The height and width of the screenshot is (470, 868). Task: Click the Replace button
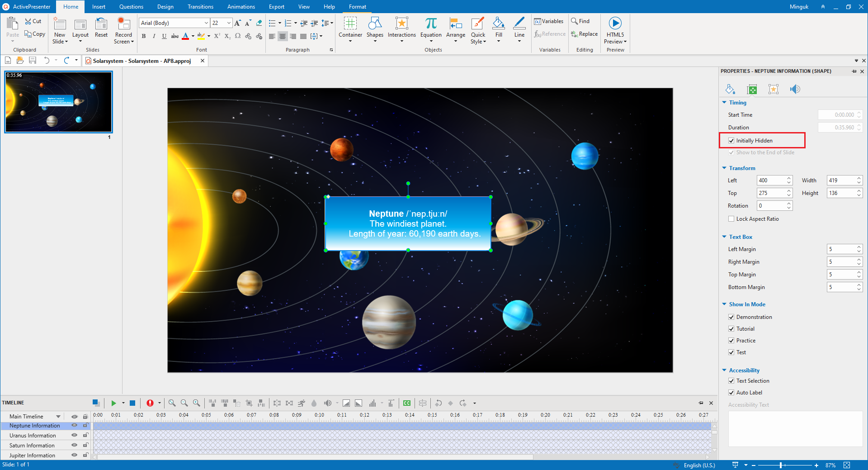coord(584,34)
